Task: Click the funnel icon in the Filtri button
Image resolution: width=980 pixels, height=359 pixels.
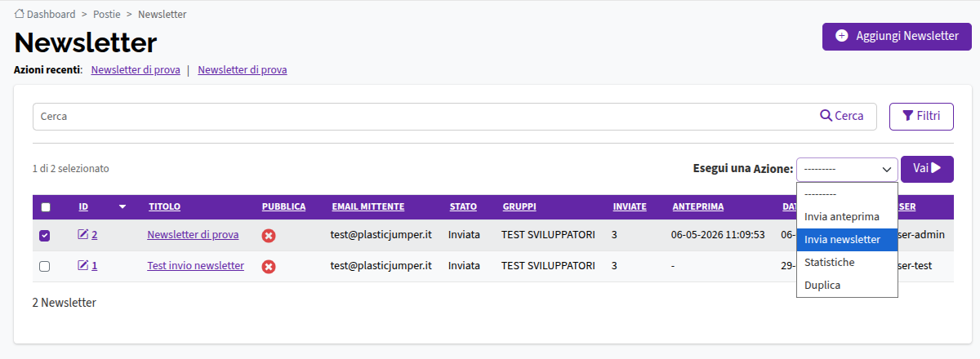Action: 907,116
